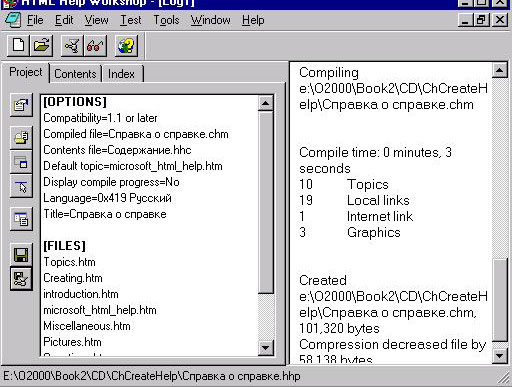Click the Compile time line in log

pyautogui.click(x=375, y=160)
